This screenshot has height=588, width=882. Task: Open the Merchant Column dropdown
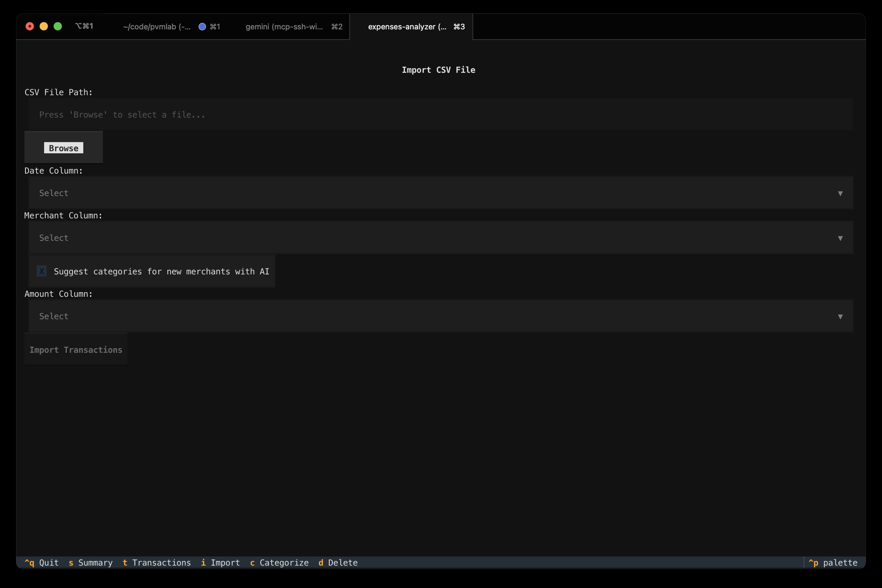440,238
